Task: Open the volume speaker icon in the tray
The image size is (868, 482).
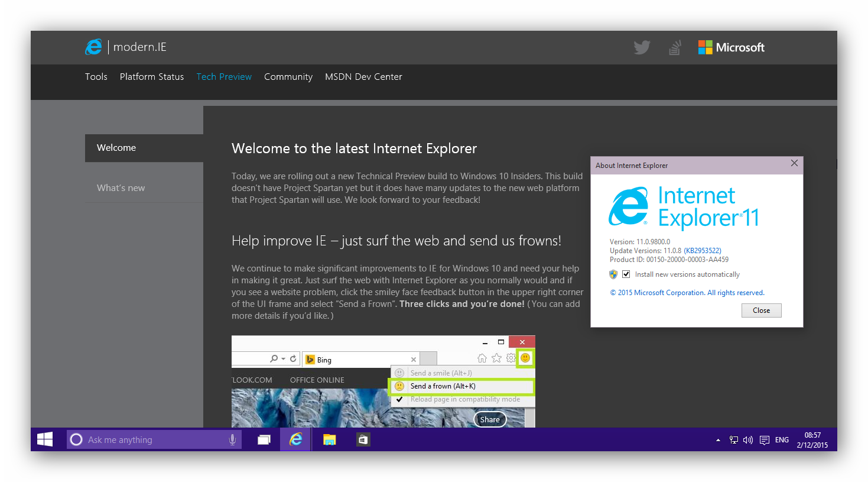Action: click(x=748, y=440)
